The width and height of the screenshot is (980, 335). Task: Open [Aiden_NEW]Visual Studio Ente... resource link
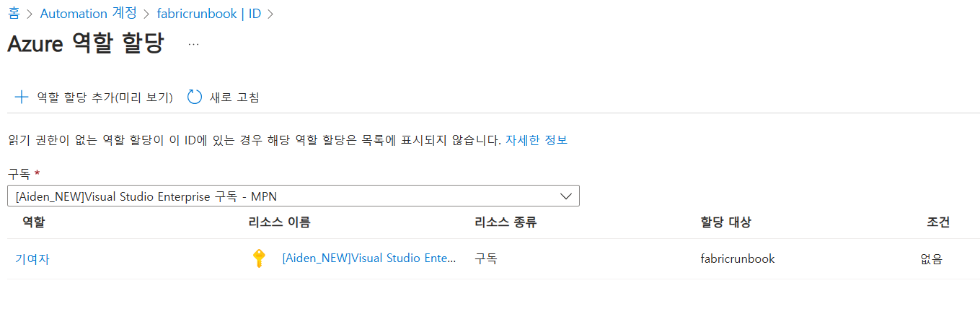pos(369,258)
